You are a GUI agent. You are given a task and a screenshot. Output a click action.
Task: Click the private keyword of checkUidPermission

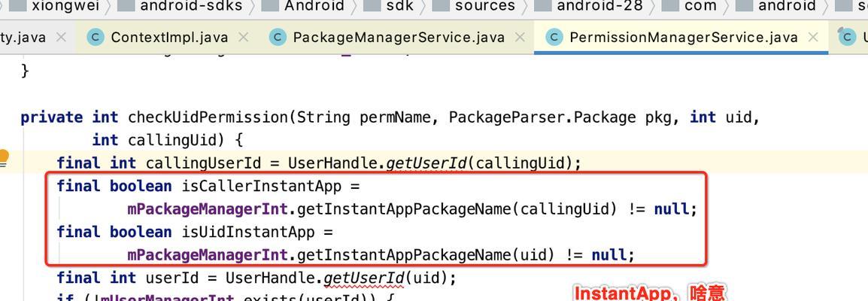pos(51,117)
